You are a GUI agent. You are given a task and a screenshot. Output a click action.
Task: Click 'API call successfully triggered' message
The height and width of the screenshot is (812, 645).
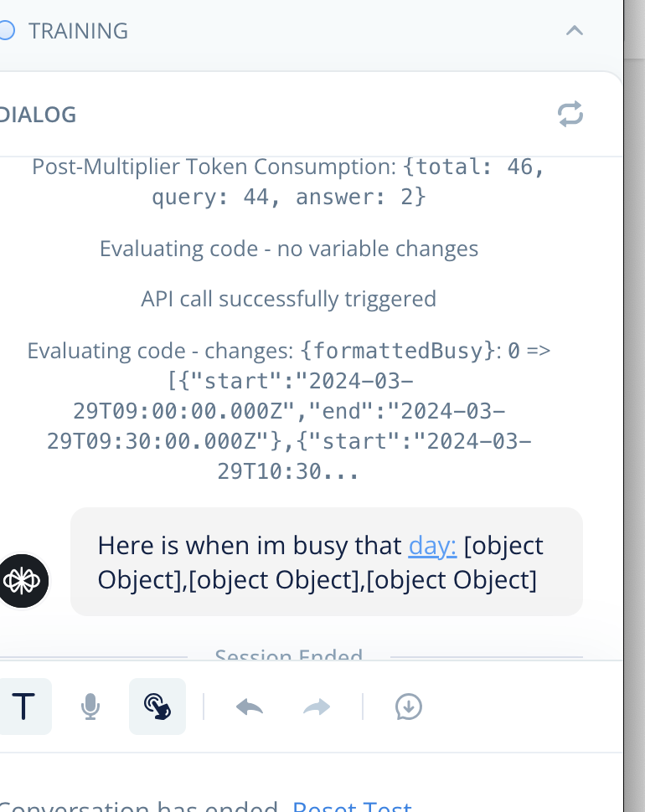(288, 299)
